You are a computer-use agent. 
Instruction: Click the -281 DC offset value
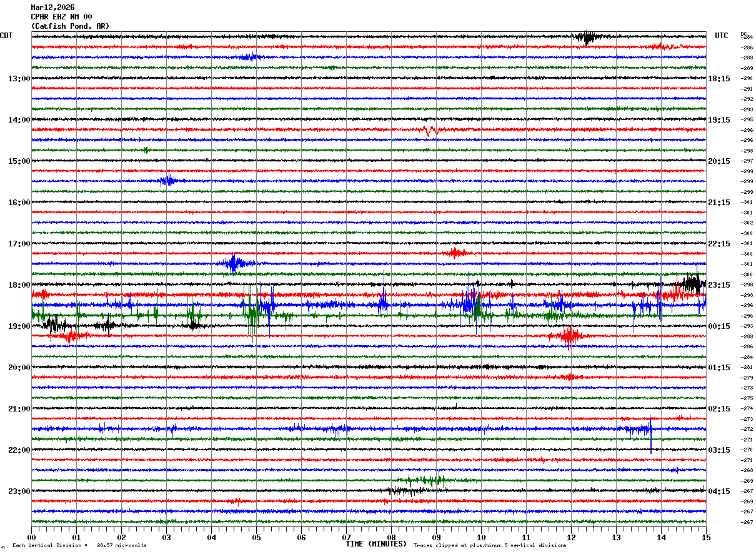click(x=747, y=367)
